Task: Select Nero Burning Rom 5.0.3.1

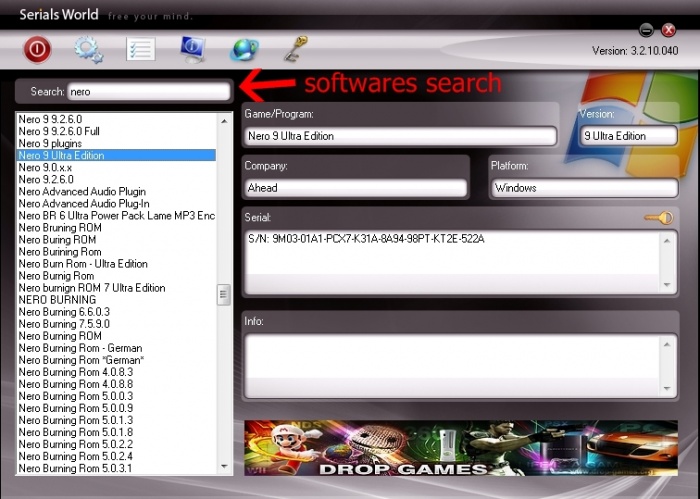Action: [117, 469]
